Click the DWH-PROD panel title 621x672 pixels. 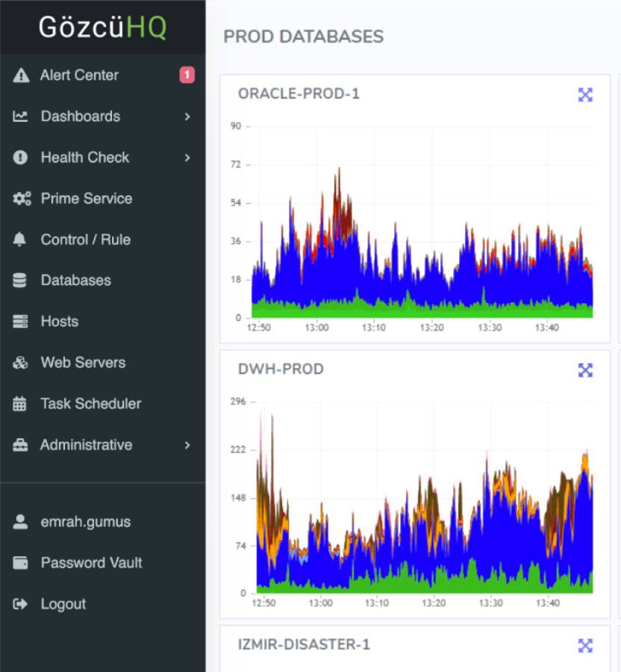(281, 369)
